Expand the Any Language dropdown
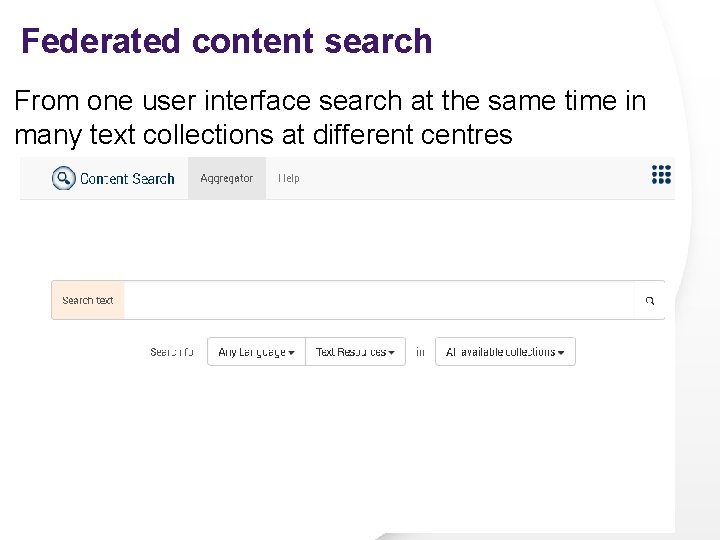Viewport: 720px width, 540px height. (x=256, y=352)
